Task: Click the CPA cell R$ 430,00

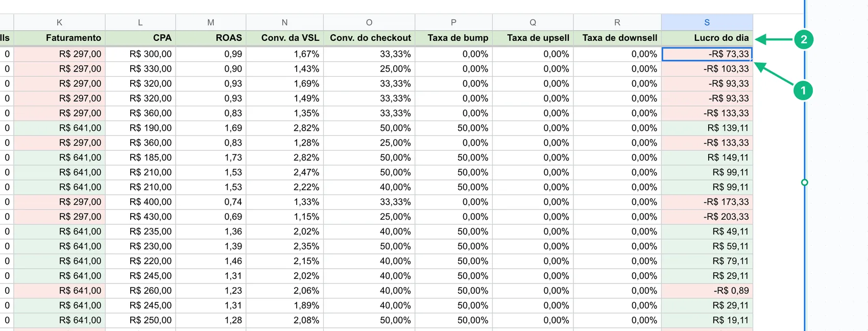Action: tap(140, 217)
